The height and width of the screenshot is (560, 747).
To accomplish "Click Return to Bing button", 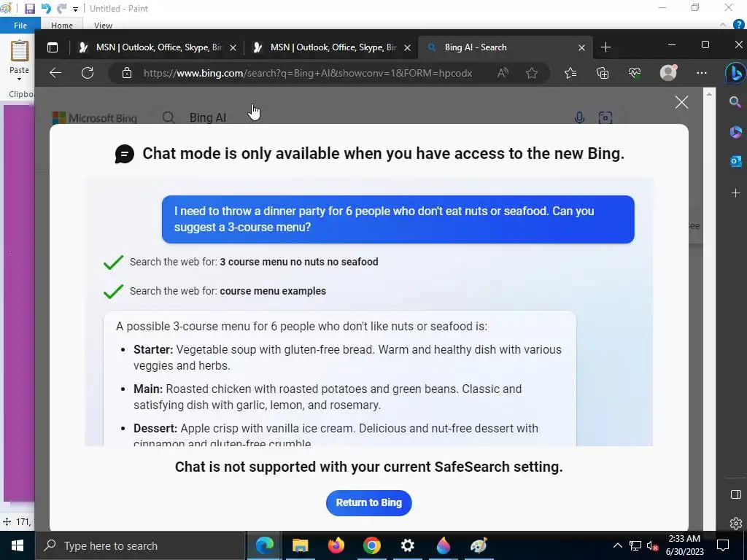I will tap(368, 503).
